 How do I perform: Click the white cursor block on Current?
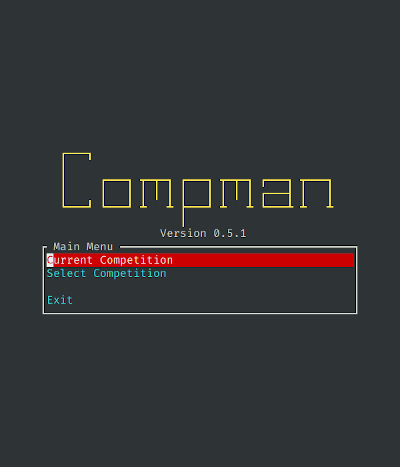[50, 260]
